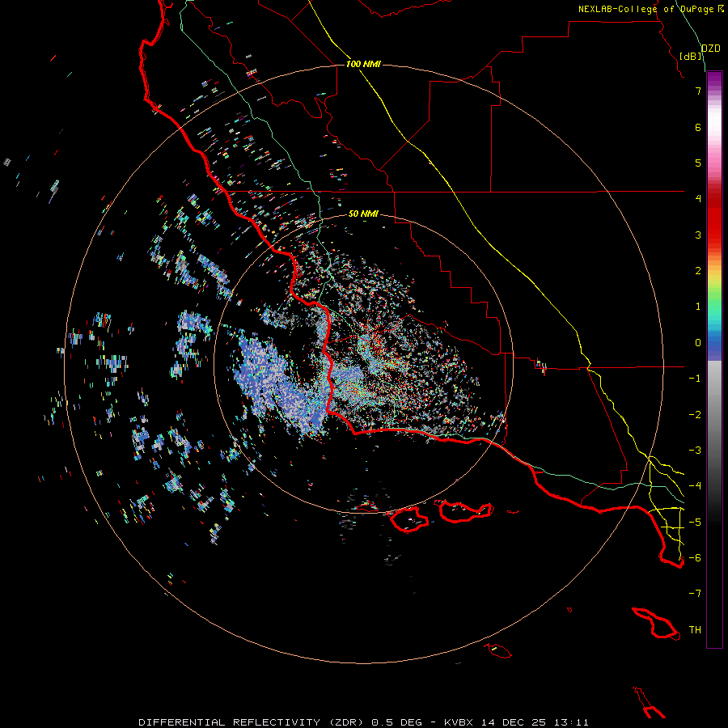Click the color scale value "4"
This screenshot has height=728, width=728.
[698, 199]
